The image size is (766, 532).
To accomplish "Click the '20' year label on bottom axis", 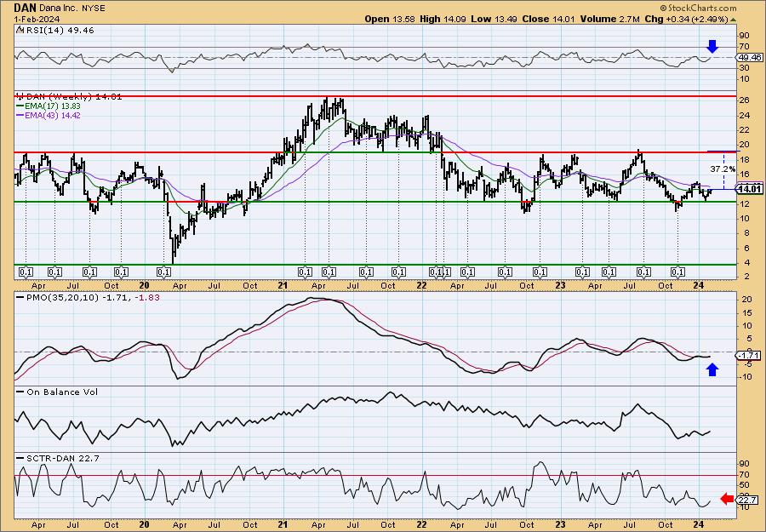I will point(144,524).
